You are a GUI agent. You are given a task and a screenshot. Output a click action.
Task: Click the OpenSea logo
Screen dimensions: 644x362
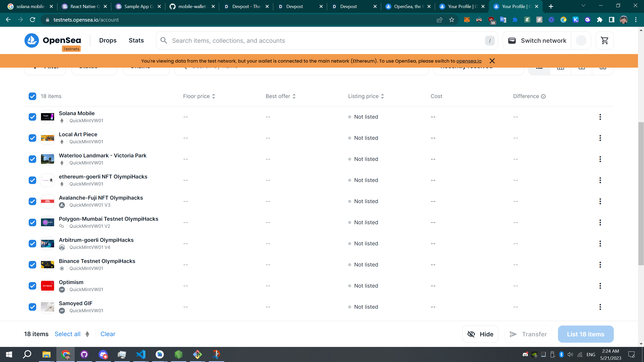(x=53, y=40)
